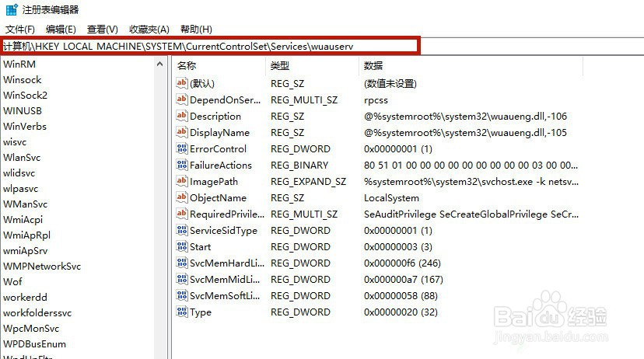
Task: Select the SvcMemMidLimit DWORD icon
Action: [181, 279]
